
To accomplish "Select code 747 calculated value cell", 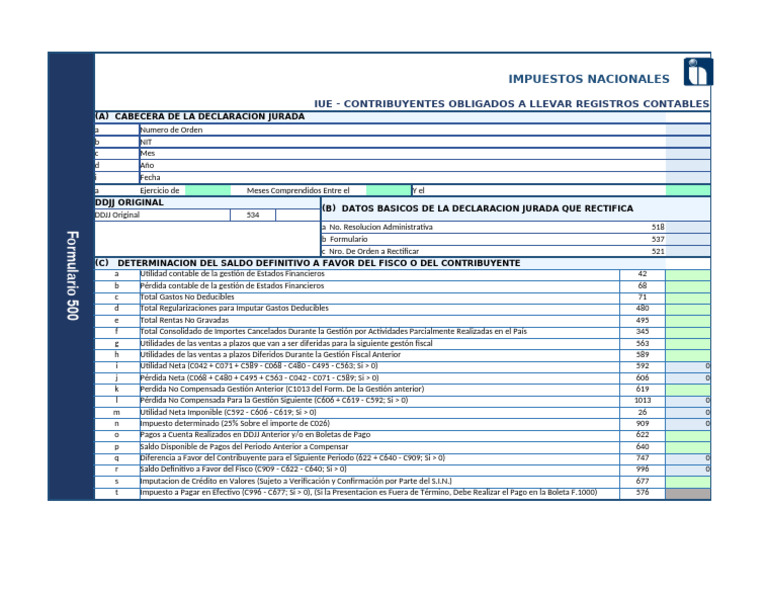I will 688,458.
